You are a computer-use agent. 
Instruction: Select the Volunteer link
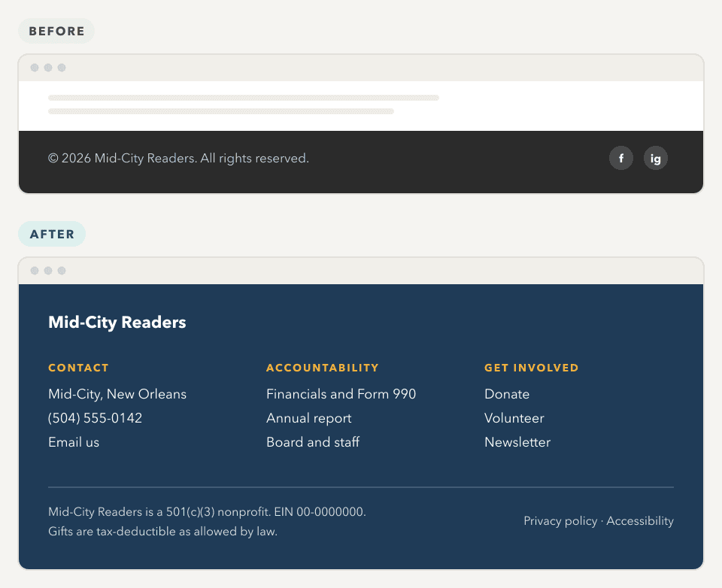(x=514, y=418)
